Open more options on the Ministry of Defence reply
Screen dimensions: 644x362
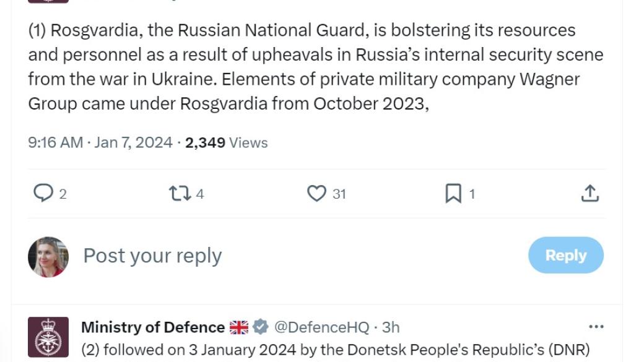point(596,327)
